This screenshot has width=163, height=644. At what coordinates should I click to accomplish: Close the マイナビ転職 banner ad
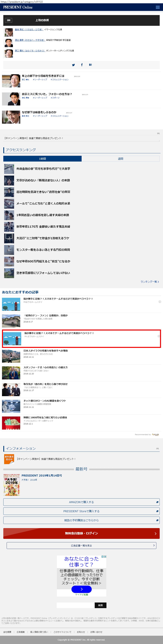pos(105,557)
